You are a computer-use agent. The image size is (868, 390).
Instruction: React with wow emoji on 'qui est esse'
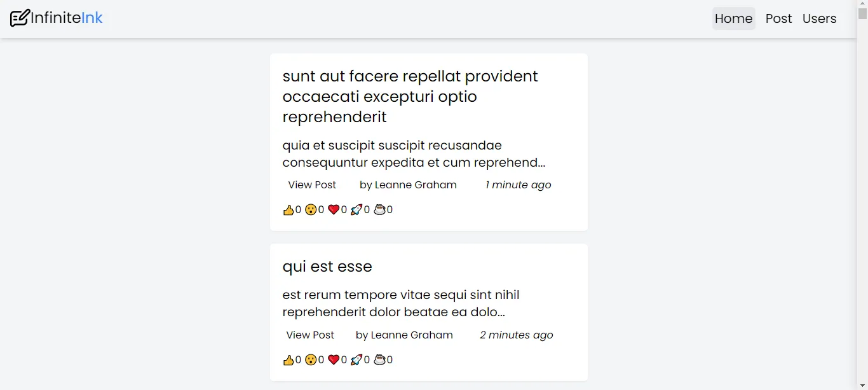pos(315,360)
